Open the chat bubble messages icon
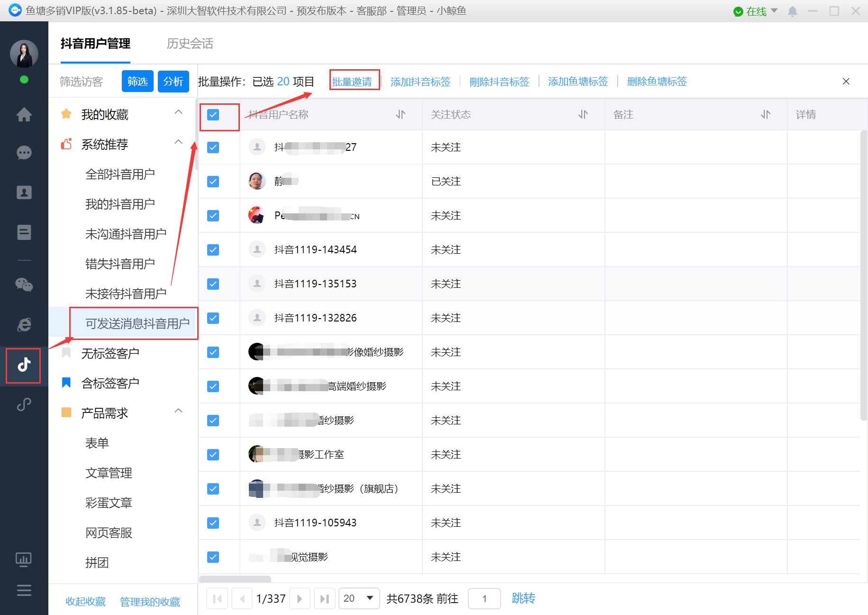The height and width of the screenshot is (615, 868). point(24,153)
